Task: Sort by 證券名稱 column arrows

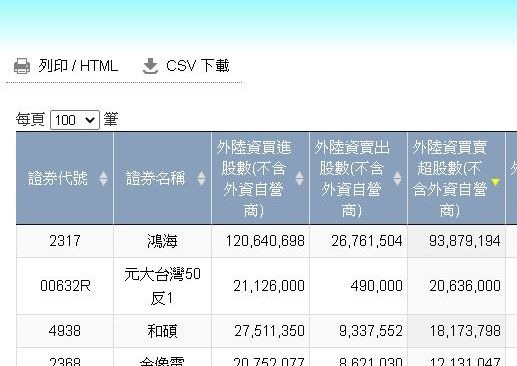Action: click(201, 178)
